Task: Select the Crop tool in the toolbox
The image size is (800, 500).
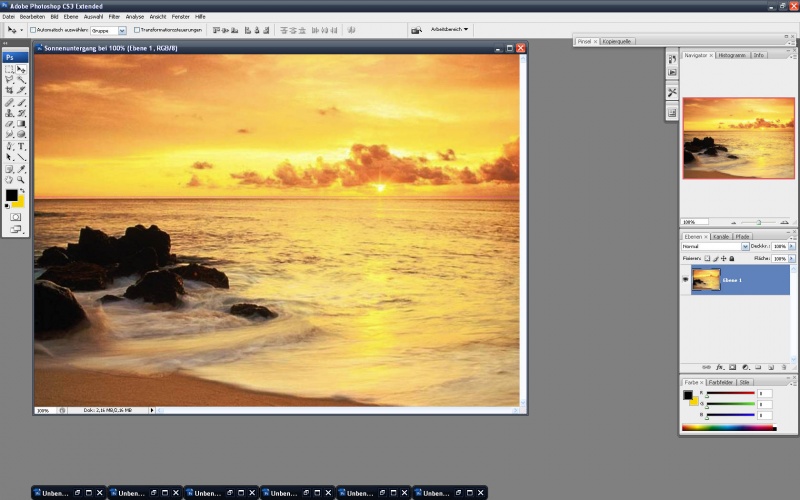Action: pyautogui.click(x=9, y=90)
